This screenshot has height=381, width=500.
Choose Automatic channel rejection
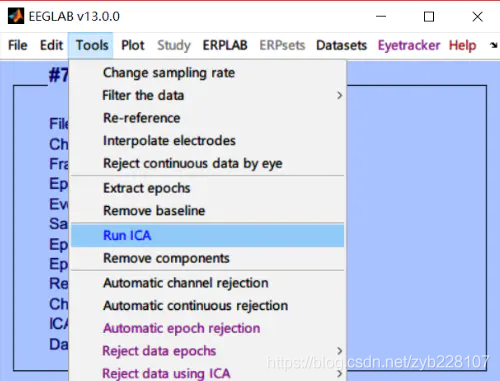point(207,283)
